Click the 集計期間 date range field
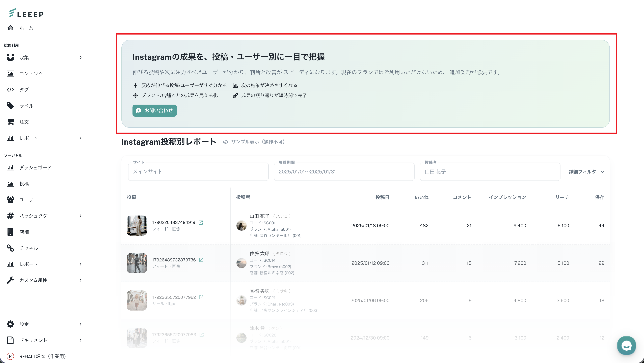The width and height of the screenshot is (644, 363). (344, 172)
